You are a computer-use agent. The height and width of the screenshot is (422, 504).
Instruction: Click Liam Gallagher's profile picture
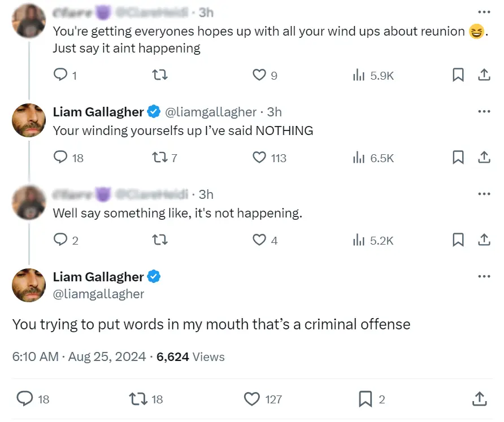click(28, 285)
